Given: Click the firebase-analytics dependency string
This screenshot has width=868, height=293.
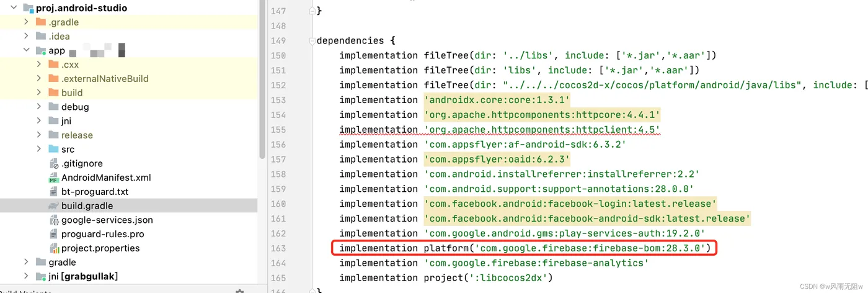Looking at the screenshot, I should coord(536,263).
